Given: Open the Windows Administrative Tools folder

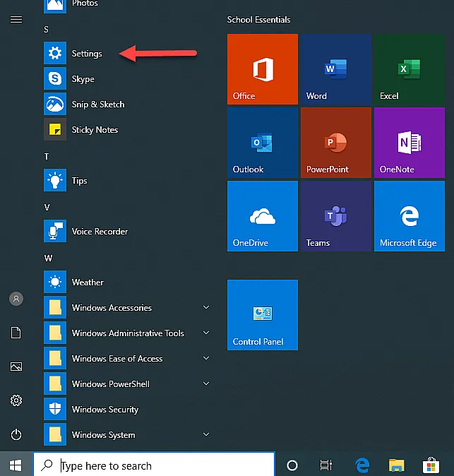Looking at the screenshot, I should pos(128,333).
